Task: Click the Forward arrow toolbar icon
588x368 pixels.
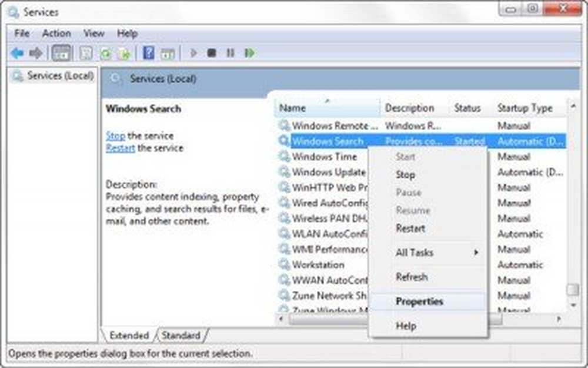Action: [x=36, y=54]
